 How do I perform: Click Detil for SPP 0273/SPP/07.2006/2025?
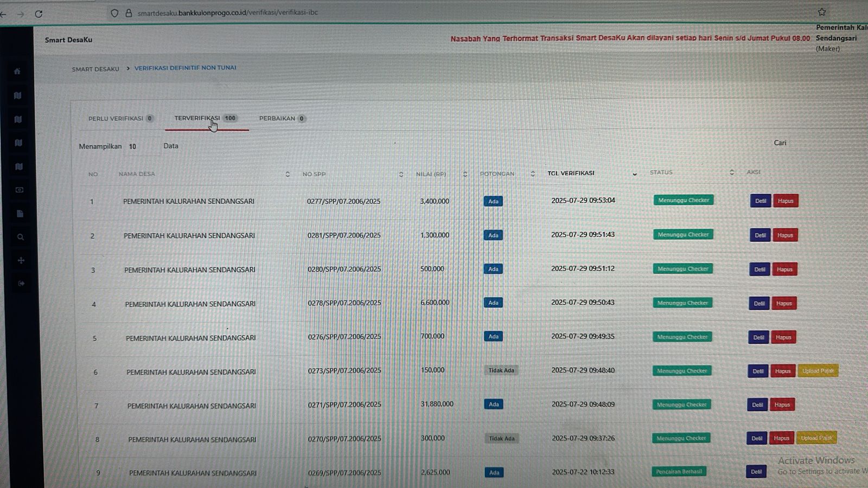758,371
